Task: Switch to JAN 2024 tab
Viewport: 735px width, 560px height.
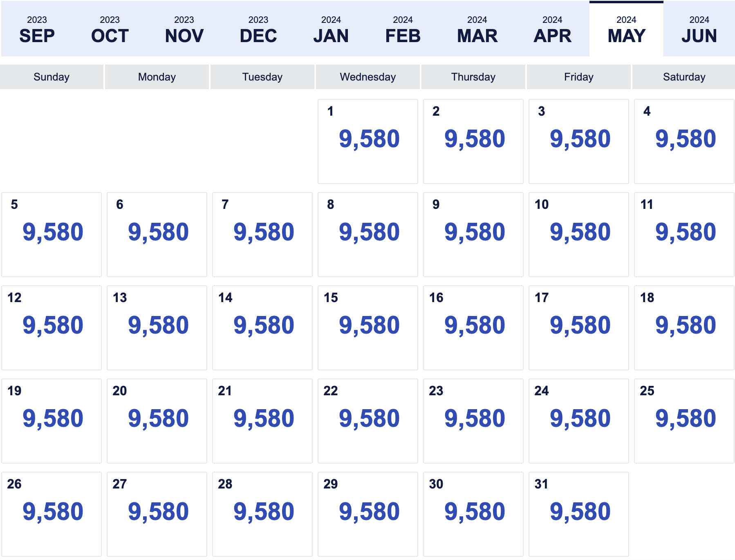Action: tap(331, 29)
